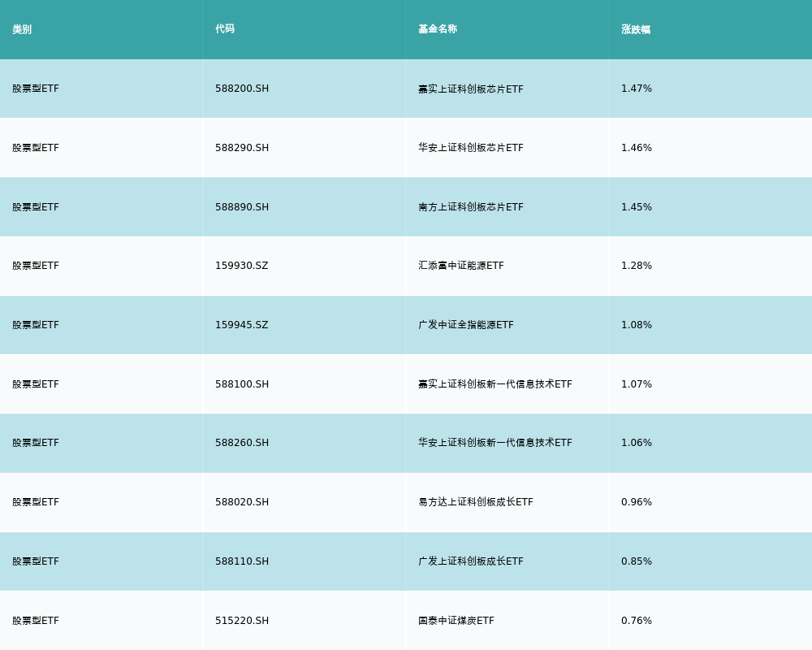Select fund code 159930.SZ
The width and height of the screenshot is (812, 650).
[x=241, y=266]
